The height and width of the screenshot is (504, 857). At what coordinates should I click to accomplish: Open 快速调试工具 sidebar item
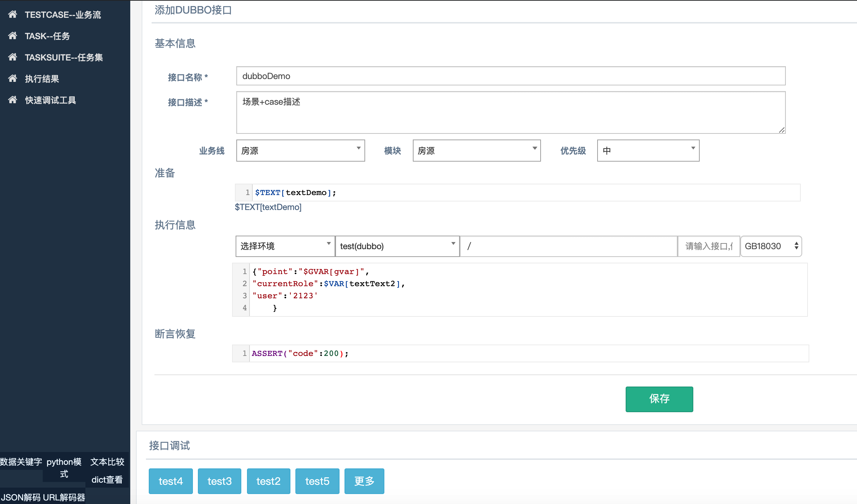click(51, 100)
